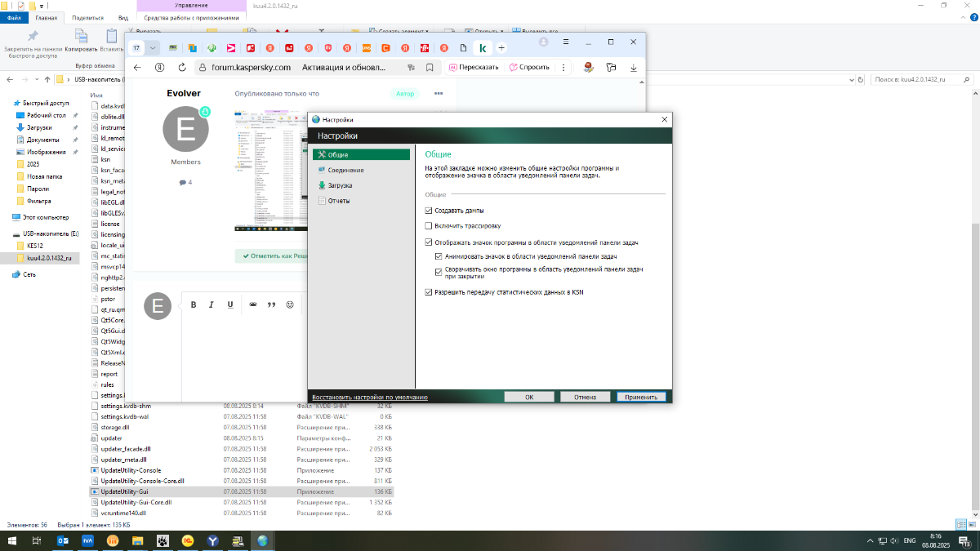980x551 pixels.
Task: Switch to the "Поделиться" ribbon tab
Action: coord(88,17)
